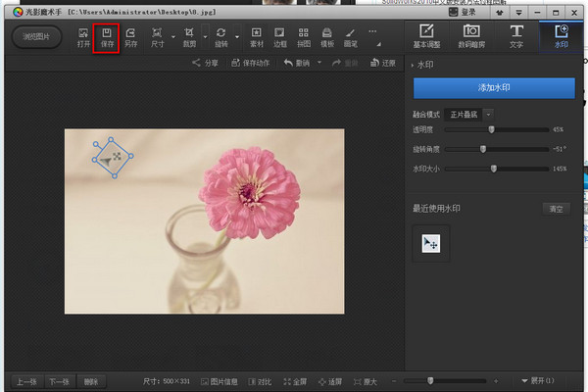The width and height of the screenshot is (588, 392).
Task: Select the 另存 (Save As) icon
Action: click(x=130, y=36)
